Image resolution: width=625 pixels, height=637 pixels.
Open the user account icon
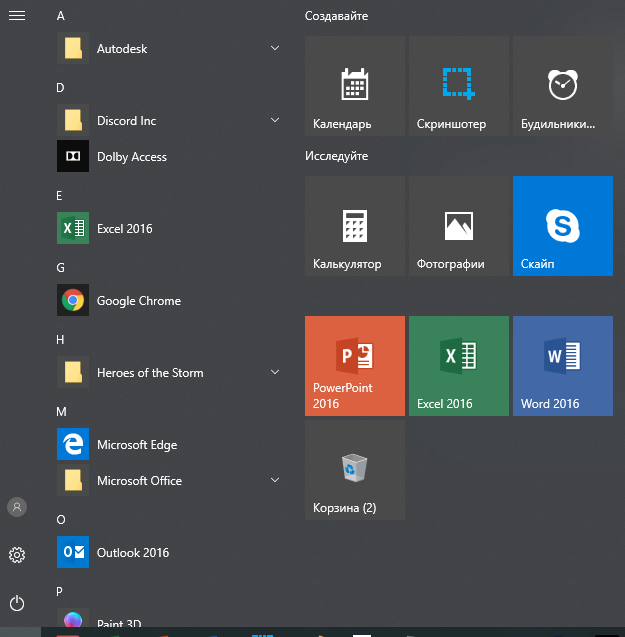(17, 507)
